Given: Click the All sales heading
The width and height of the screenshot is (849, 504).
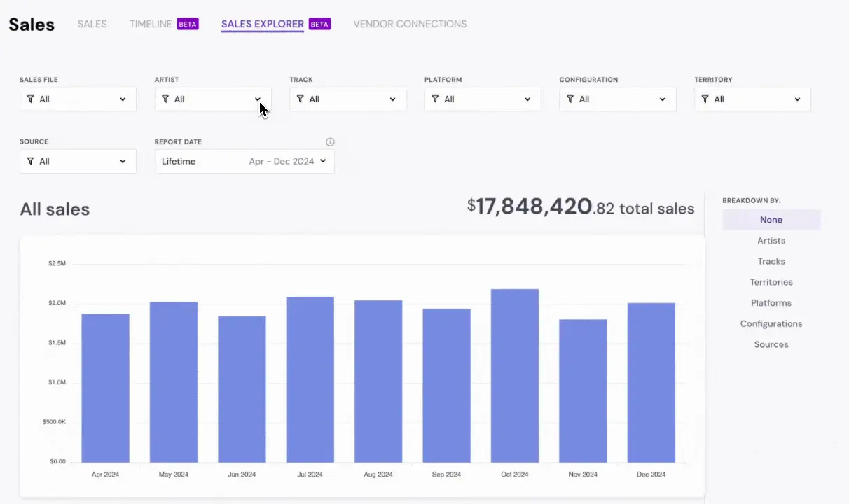Looking at the screenshot, I should (x=55, y=209).
